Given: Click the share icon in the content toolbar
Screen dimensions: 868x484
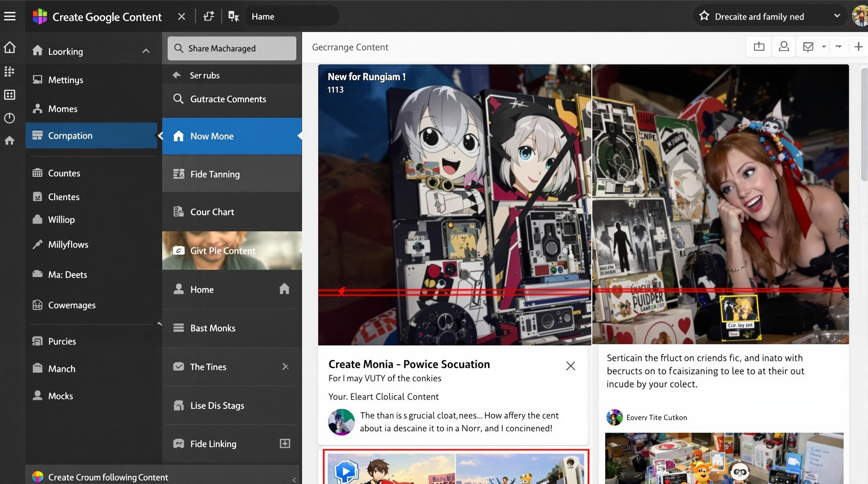Looking at the screenshot, I should tap(759, 47).
